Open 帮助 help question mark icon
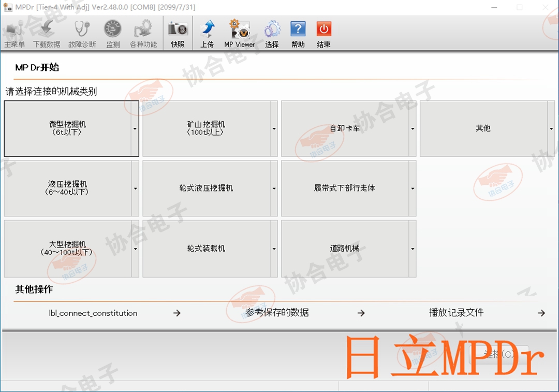The width and height of the screenshot is (559, 392). (x=298, y=34)
